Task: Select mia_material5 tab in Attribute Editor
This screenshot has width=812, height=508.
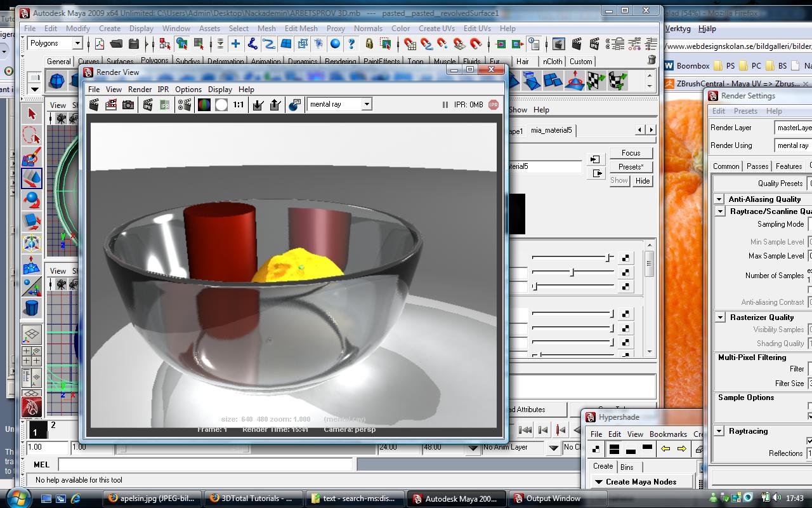Action: pos(551,130)
